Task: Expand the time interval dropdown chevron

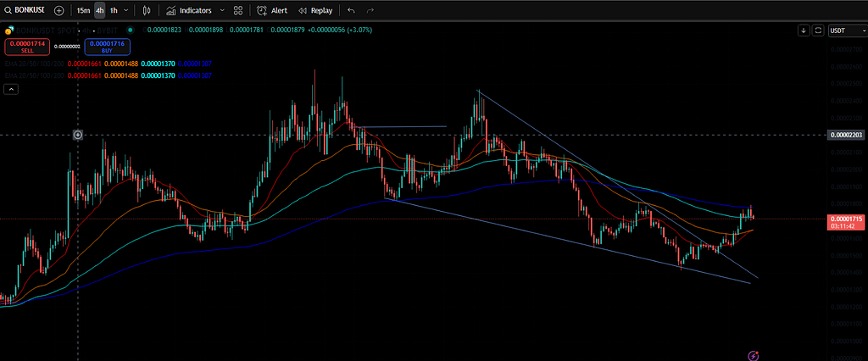Action: coord(126,10)
